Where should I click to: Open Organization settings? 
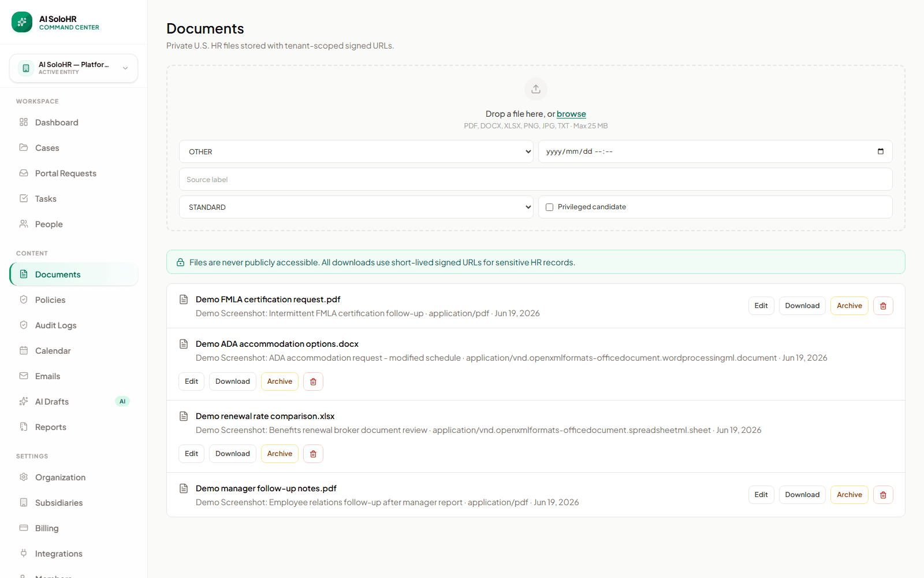[x=73, y=477]
